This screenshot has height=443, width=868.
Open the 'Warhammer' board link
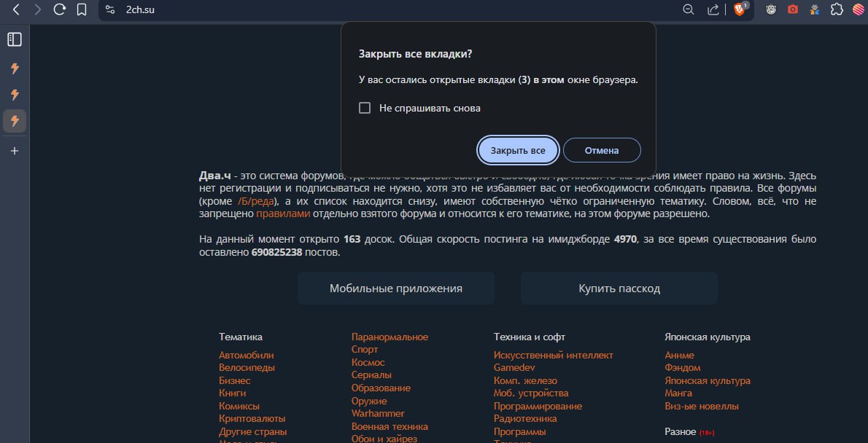(378, 414)
